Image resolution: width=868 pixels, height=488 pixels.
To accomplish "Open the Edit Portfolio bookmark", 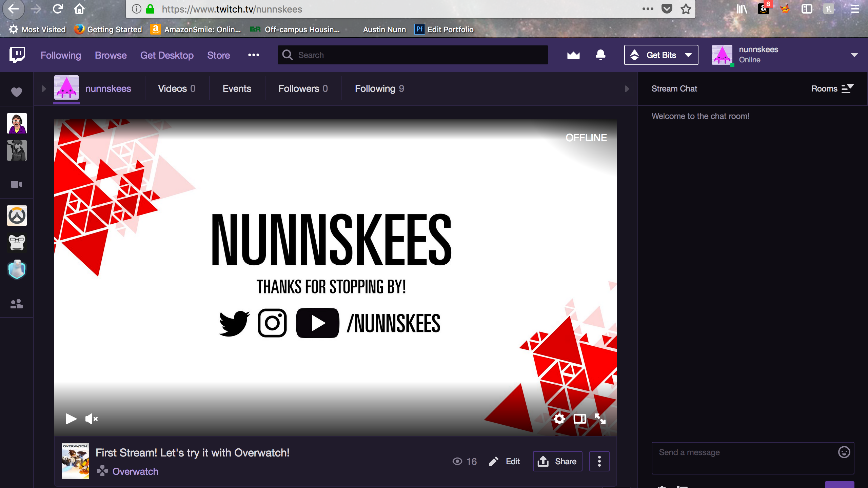I will tap(444, 29).
